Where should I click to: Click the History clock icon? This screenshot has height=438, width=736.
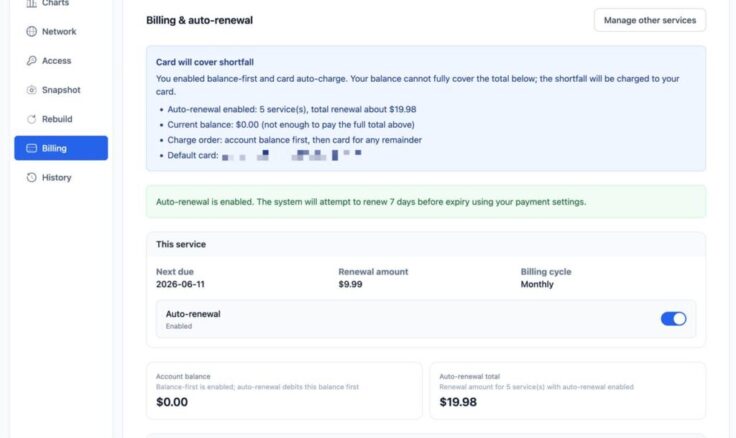[31, 177]
